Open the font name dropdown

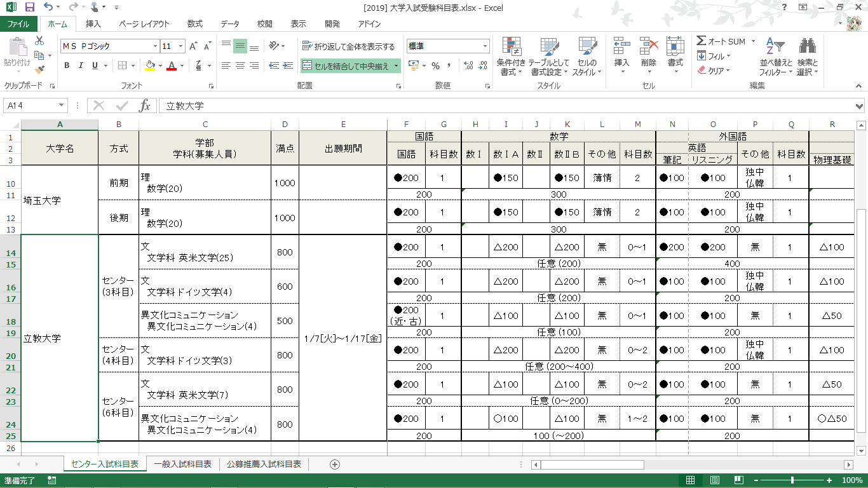pos(155,46)
